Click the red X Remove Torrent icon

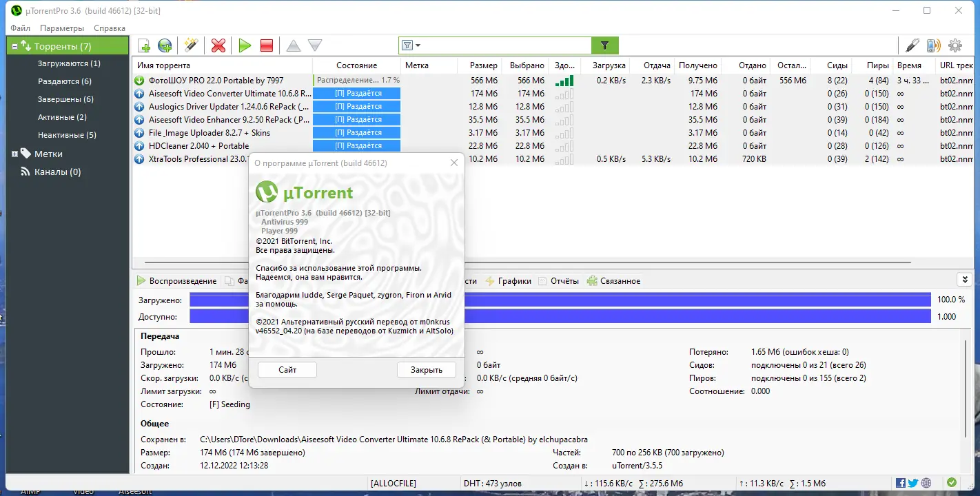(x=218, y=46)
